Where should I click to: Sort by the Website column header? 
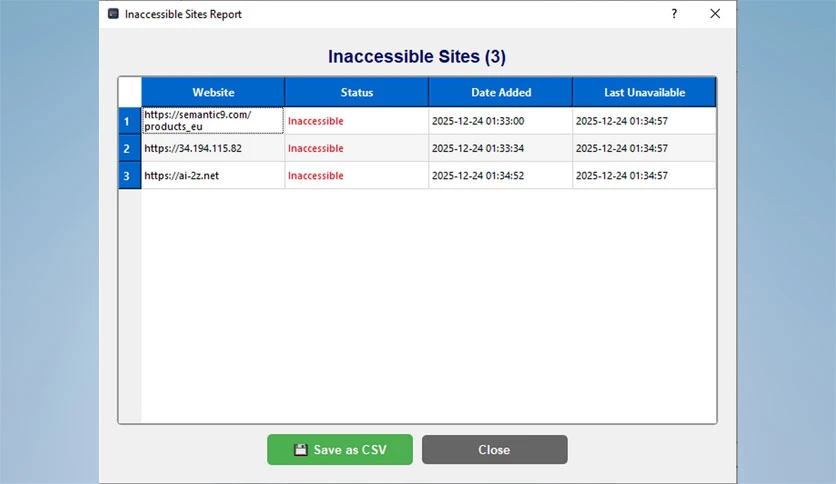click(213, 92)
